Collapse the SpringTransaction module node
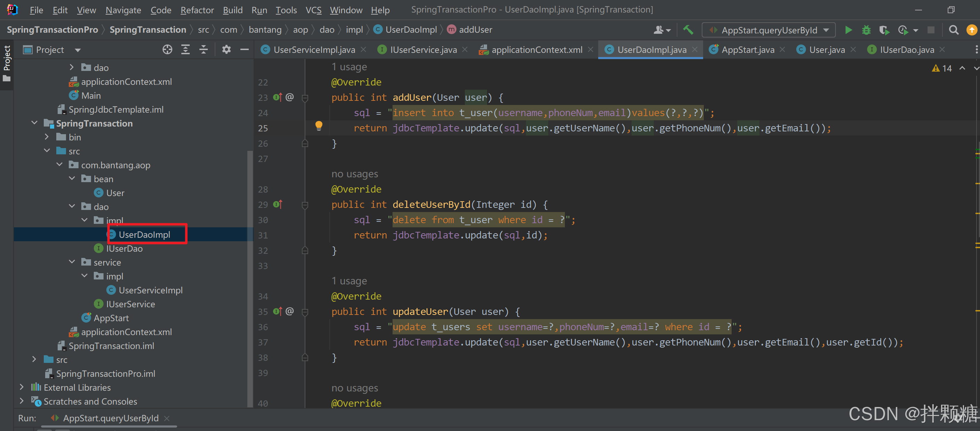The image size is (980, 431). pyautogui.click(x=35, y=123)
